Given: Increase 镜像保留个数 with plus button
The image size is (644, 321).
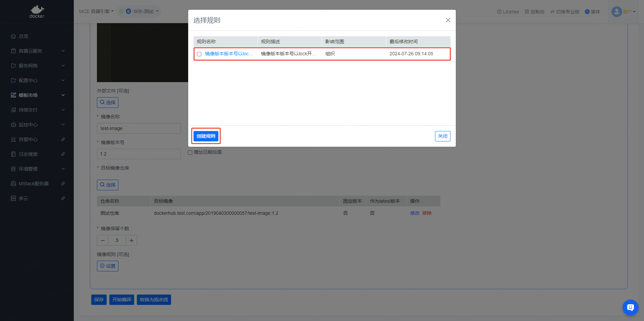Looking at the screenshot, I should pyautogui.click(x=131, y=241).
